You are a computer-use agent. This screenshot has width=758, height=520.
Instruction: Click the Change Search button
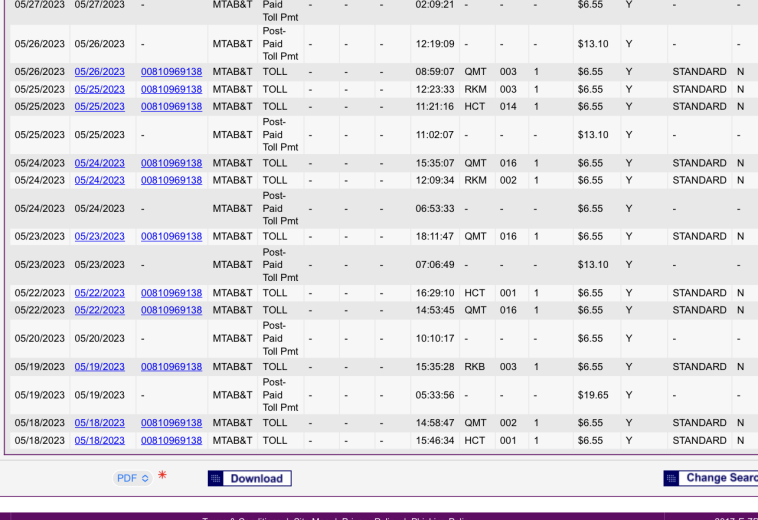tap(711, 478)
